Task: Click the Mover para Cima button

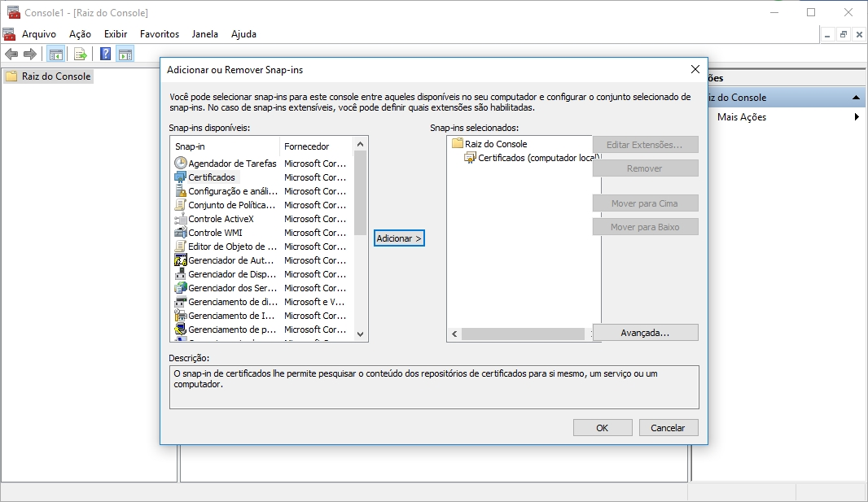Action: 645,203
